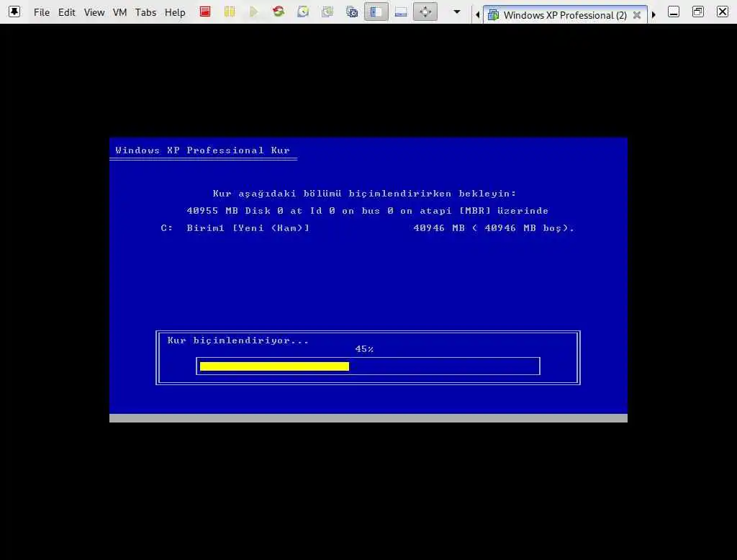Image resolution: width=737 pixels, height=560 pixels.
Task: Suspend the VM with the yellow pause icon
Action: [230, 12]
